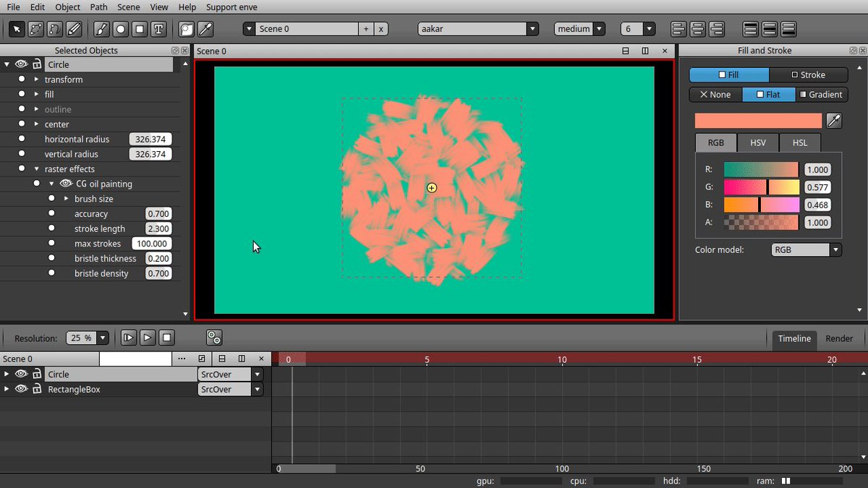This screenshot has width=868, height=488.
Task: Select the object pointer tool
Action: [x=16, y=29]
